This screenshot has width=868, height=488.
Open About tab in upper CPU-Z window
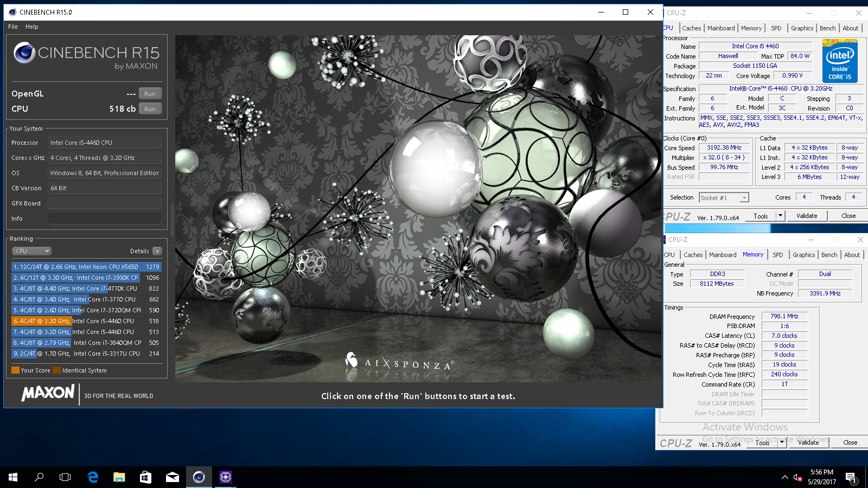pos(851,28)
